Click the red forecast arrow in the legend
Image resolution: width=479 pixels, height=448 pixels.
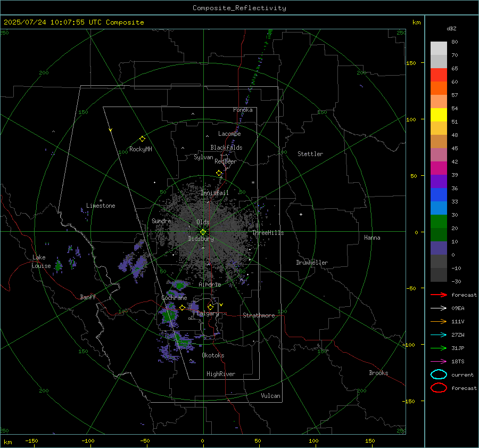click(x=439, y=295)
